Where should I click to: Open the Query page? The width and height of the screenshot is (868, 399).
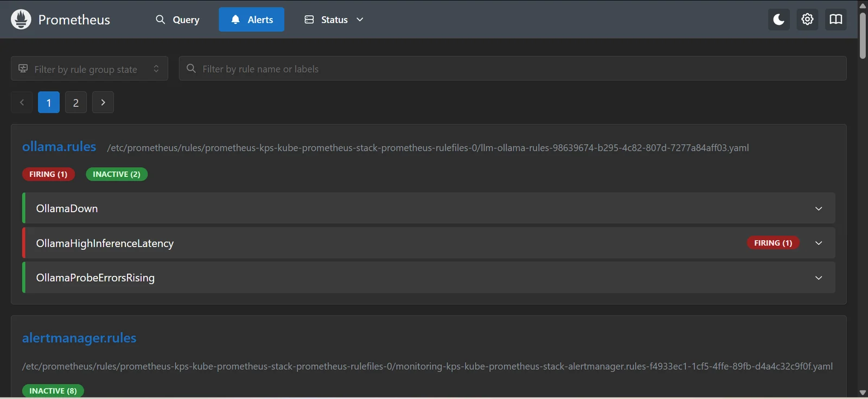click(177, 20)
